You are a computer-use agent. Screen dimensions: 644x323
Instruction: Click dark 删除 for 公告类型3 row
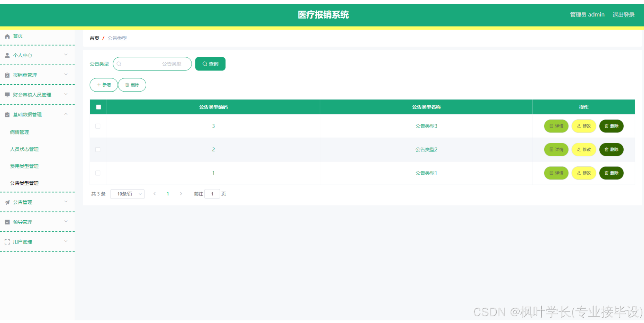click(x=611, y=126)
